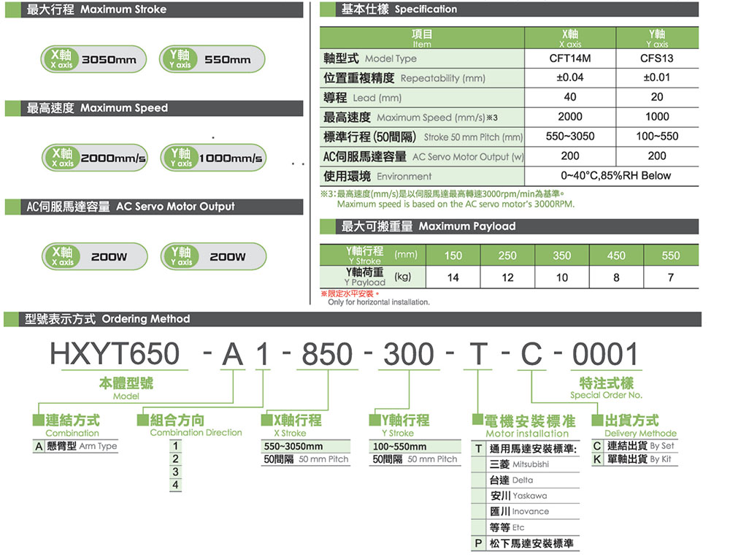This screenshot has width=730, height=560.
Task: Click the X axis lead value 40
Action: [x=570, y=97]
